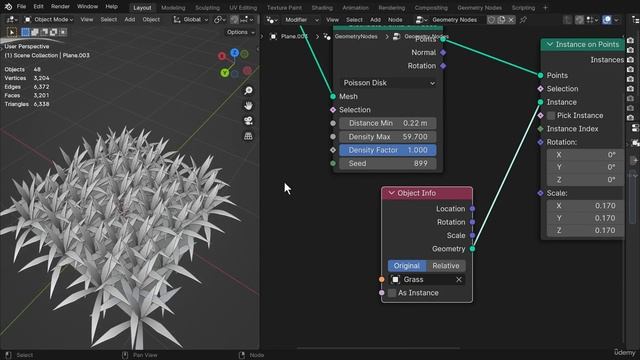Click the Blender logo icon
640x360 pixels.
(8, 7)
